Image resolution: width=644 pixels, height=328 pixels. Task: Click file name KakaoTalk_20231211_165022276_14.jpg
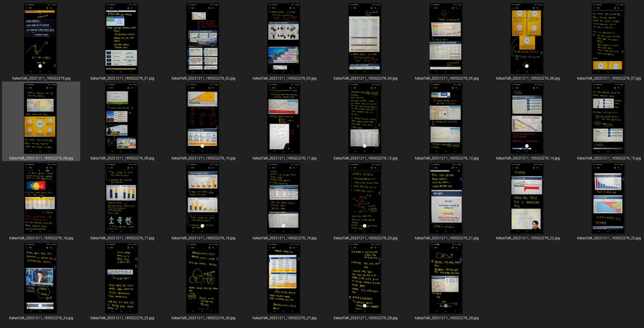click(x=528, y=157)
